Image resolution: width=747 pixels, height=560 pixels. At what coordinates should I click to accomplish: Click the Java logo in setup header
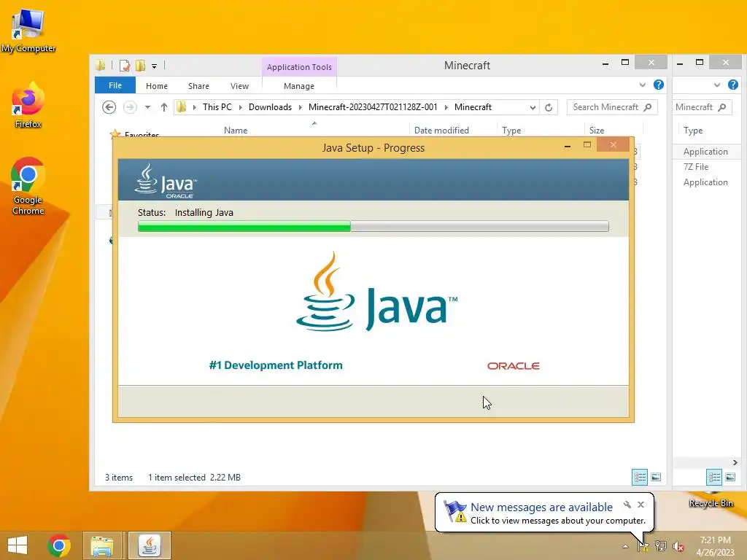pyautogui.click(x=166, y=180)
